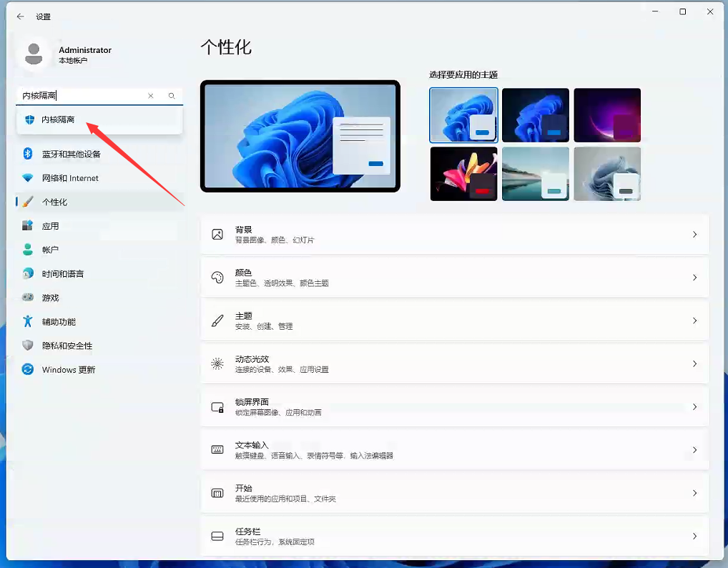The image size is (728, 568).
Task: Open the 背景 settings row title
Action: (243, 230)
